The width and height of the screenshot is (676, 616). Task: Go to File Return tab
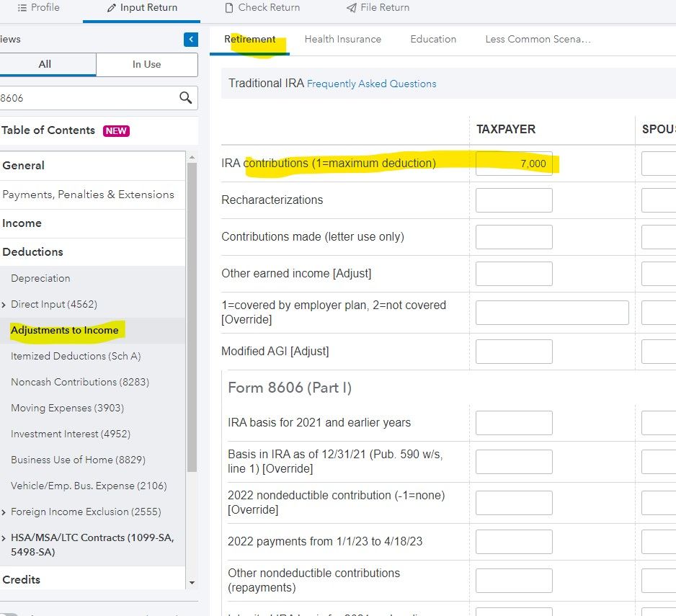point(378,8)
